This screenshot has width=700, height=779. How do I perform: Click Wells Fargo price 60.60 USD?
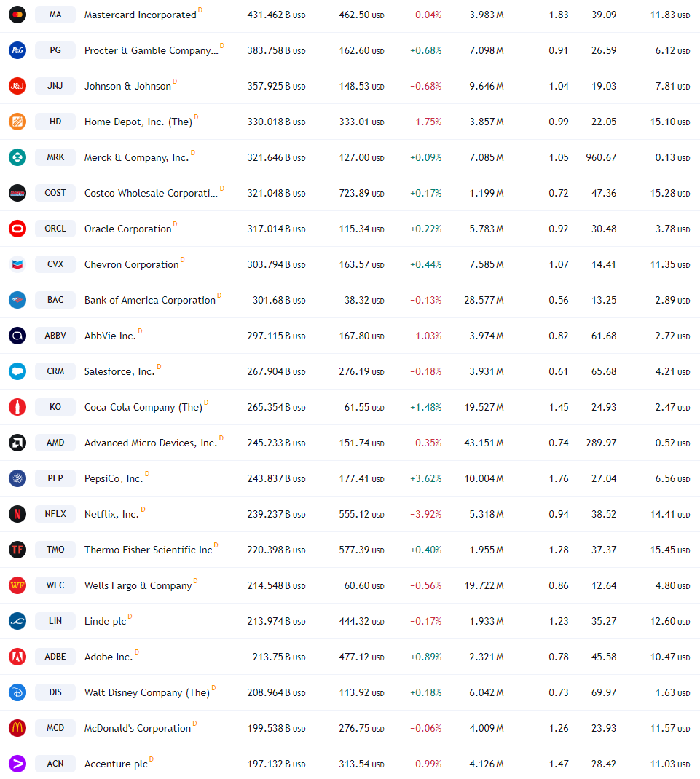[364, 585]
